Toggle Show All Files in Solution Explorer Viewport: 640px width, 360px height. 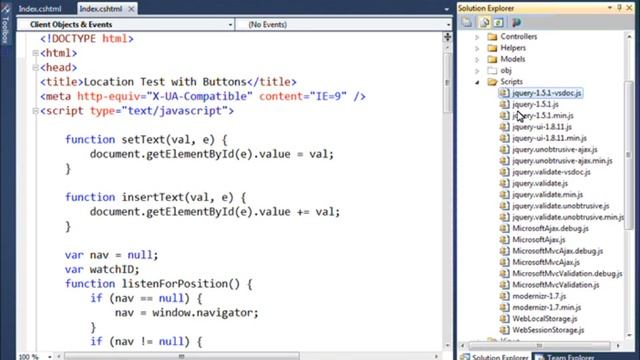pos(484,22)
